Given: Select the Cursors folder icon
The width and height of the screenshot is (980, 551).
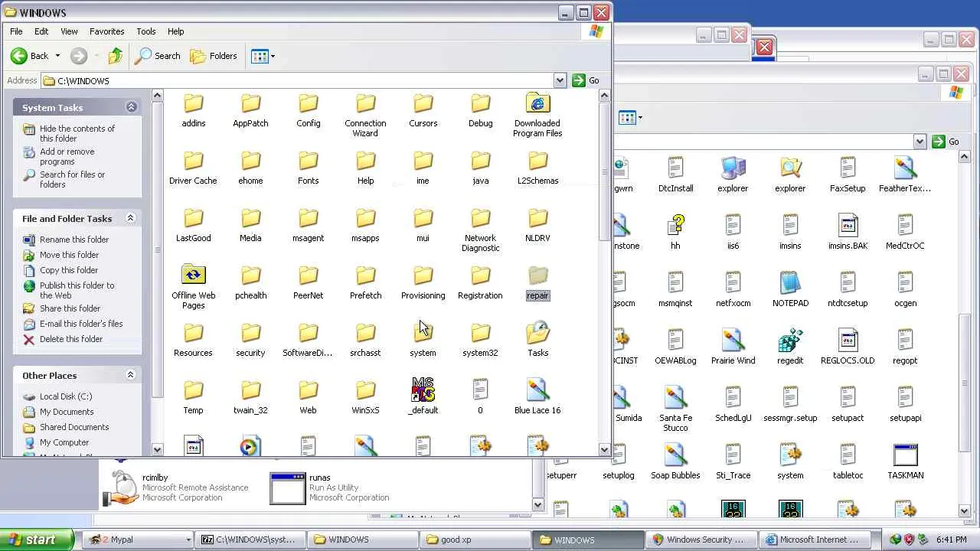Looking at the screenshot, I should click(x=423, y=104).
